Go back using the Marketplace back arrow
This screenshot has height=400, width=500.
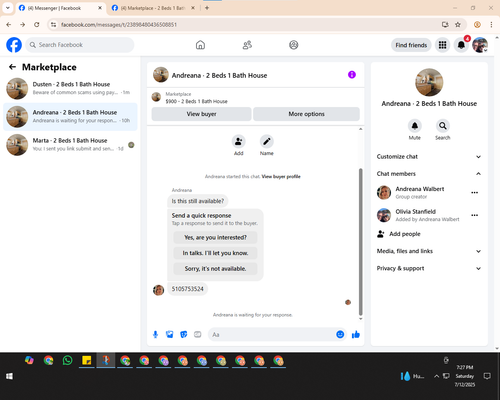click(x=12, y=67)
